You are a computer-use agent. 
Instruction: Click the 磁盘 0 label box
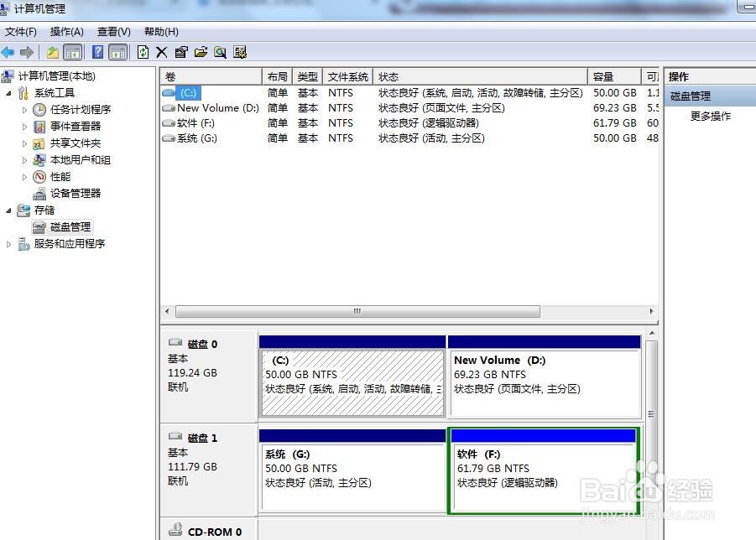tap(210, 376)
